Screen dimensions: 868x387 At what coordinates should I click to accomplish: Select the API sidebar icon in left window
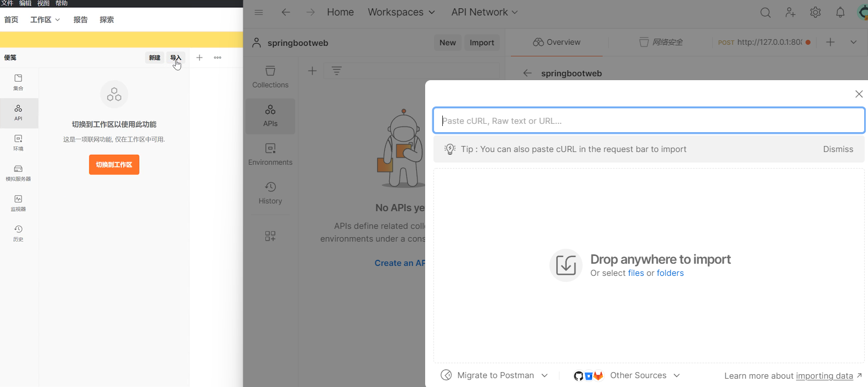pos(18,113)
